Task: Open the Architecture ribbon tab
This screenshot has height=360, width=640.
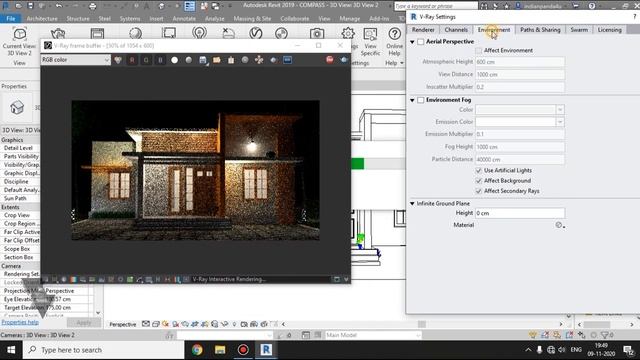Action: [x=42, y=19]
